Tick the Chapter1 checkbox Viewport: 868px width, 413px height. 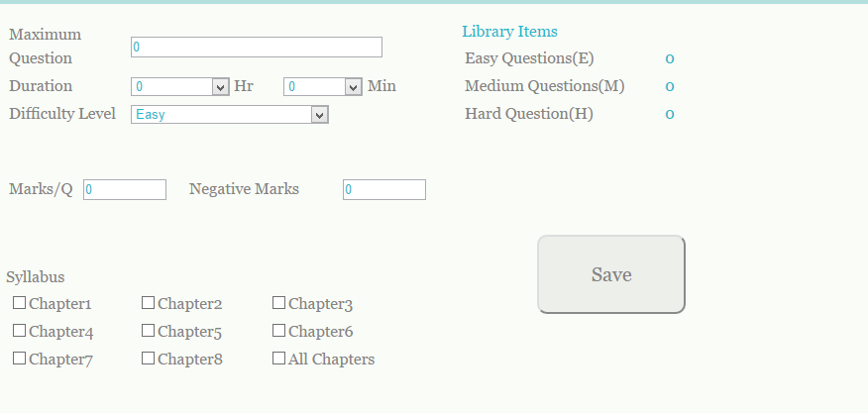click(x=19, y=303)
